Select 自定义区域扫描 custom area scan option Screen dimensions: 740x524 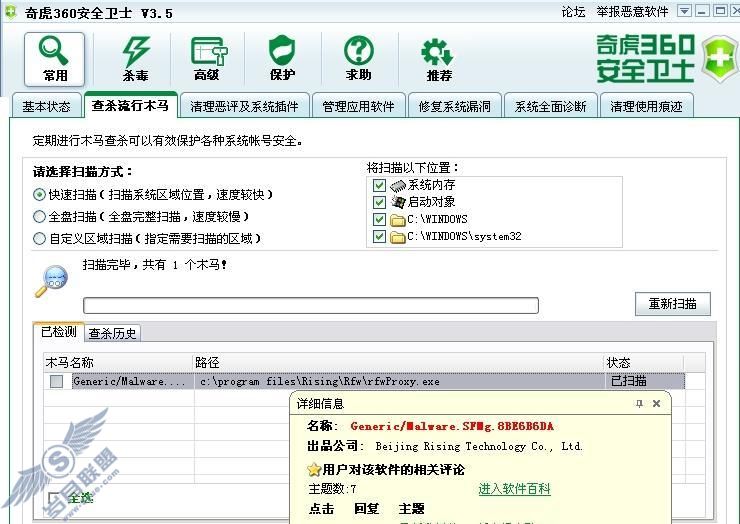39,238
